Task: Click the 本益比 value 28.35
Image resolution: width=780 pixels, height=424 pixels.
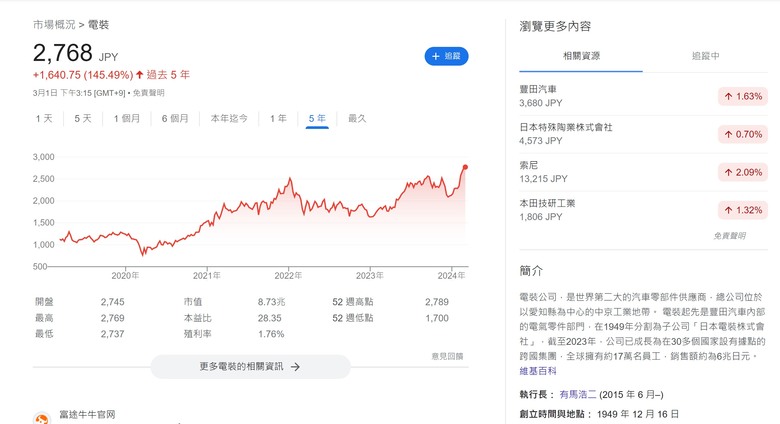Action: 269,318
